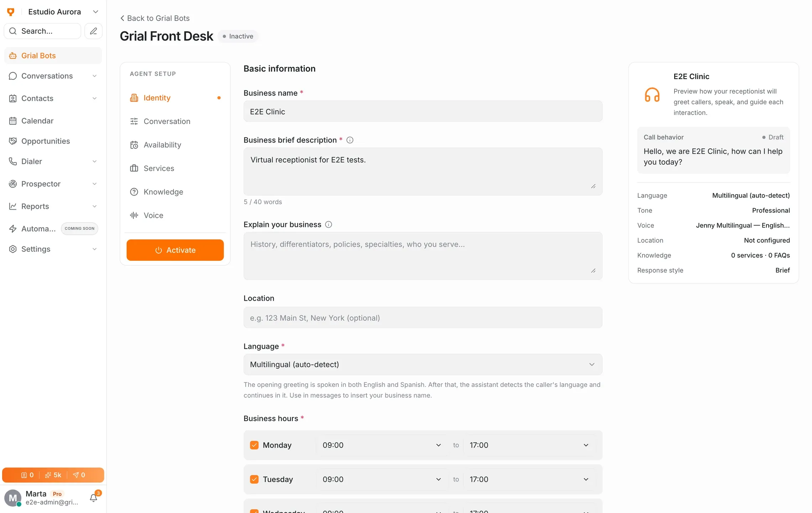Click the Grial Bots robot icon

pos(13,56)
